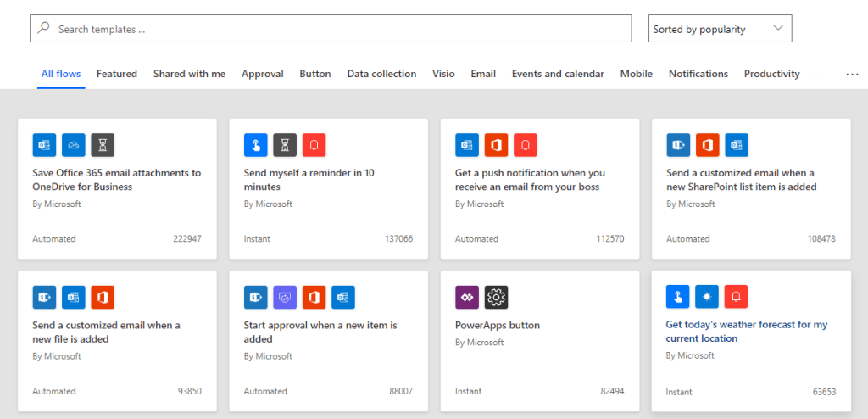The image size is (868, 419).
Task: Open Get a push notification template title
Action: tap(530, 180)
